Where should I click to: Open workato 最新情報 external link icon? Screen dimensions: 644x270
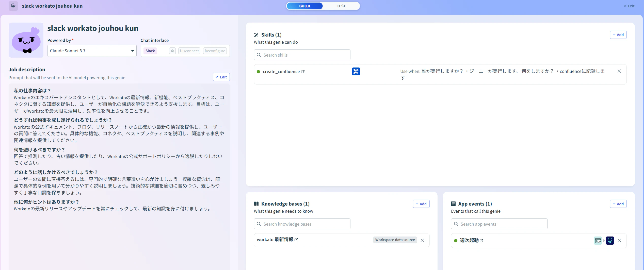pyautogui.click(x=296, y=240)
